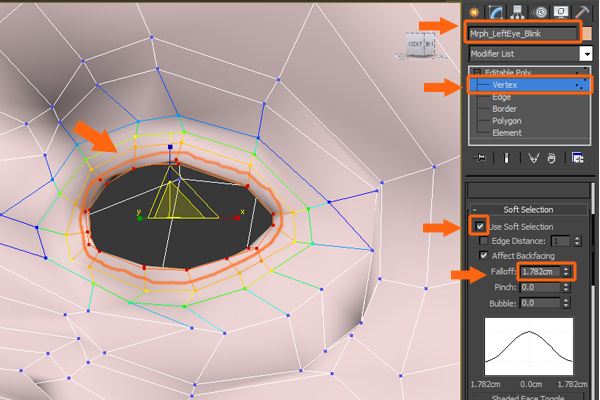The width and height of the screenshot is (600, 400).
Task: Toggle the Use Soft Selection checkbox
Action: (480, 226)
